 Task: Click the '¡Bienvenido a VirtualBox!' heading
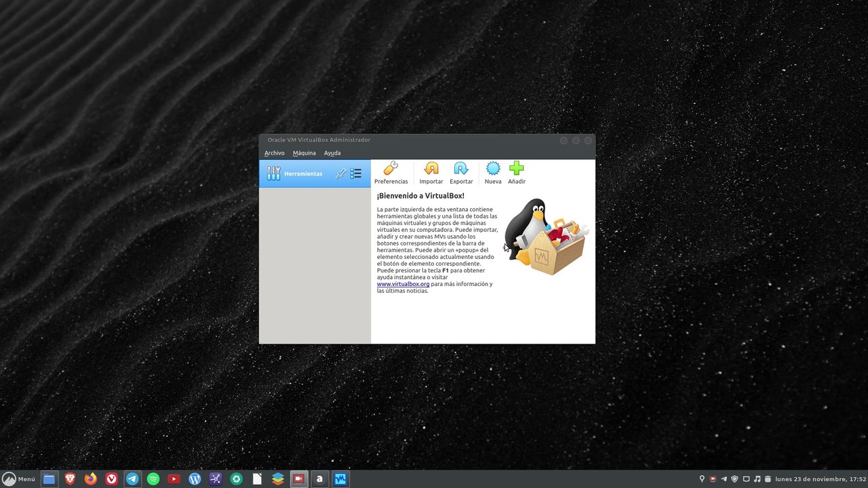click(420, 196)
